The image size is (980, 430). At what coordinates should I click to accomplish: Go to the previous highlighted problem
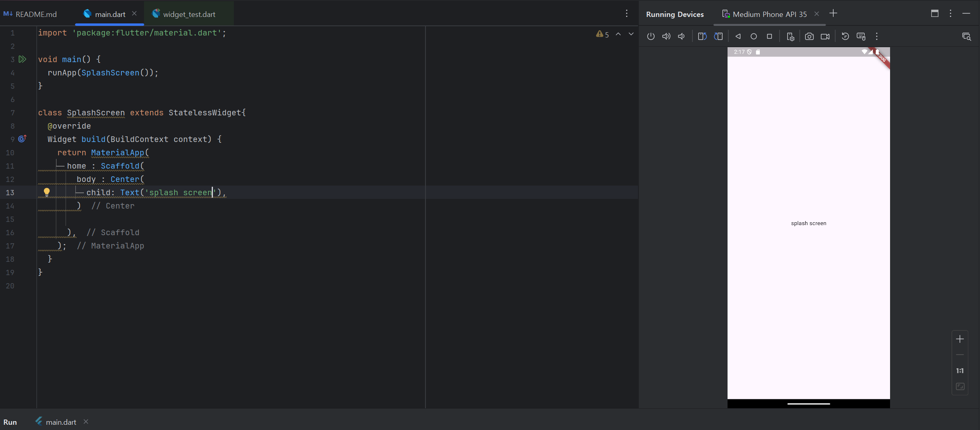(x=618, y=34)
